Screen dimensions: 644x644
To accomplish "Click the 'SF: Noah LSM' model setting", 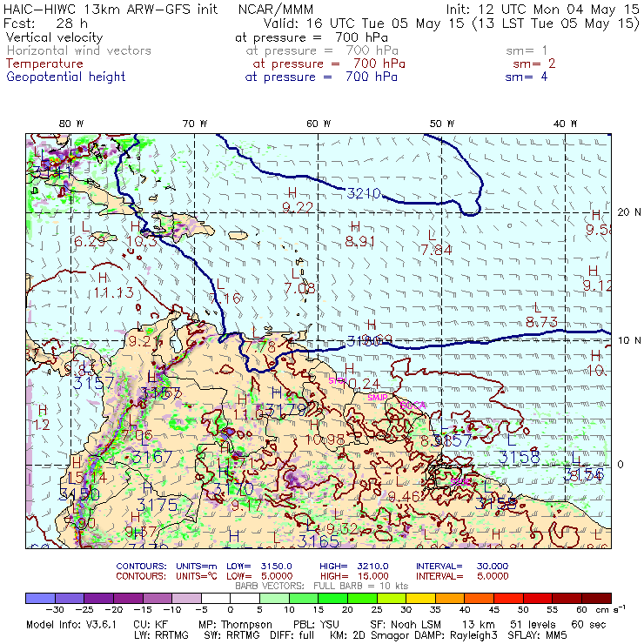I will coord(406,625).
